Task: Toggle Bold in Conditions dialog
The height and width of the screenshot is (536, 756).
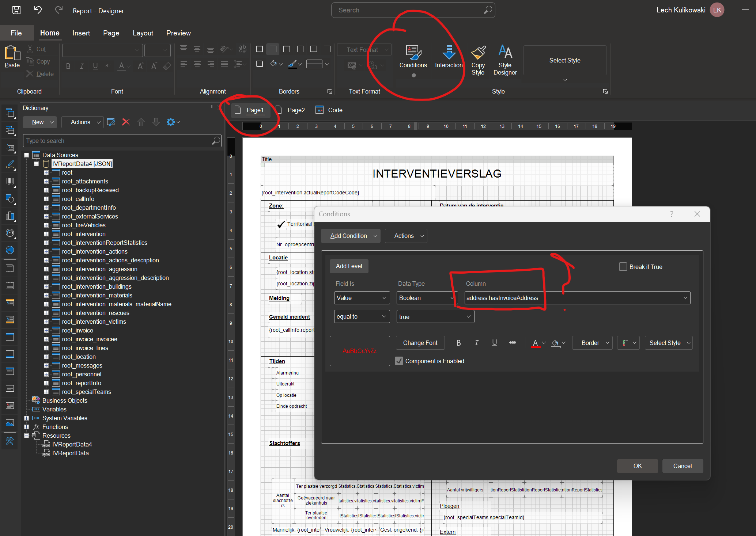Action: (458, 343)
